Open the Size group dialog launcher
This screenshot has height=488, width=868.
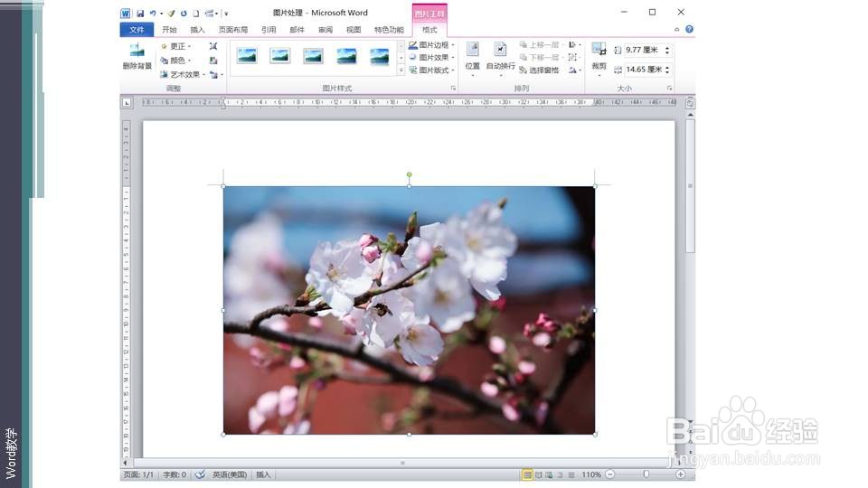tap(669, 88)
